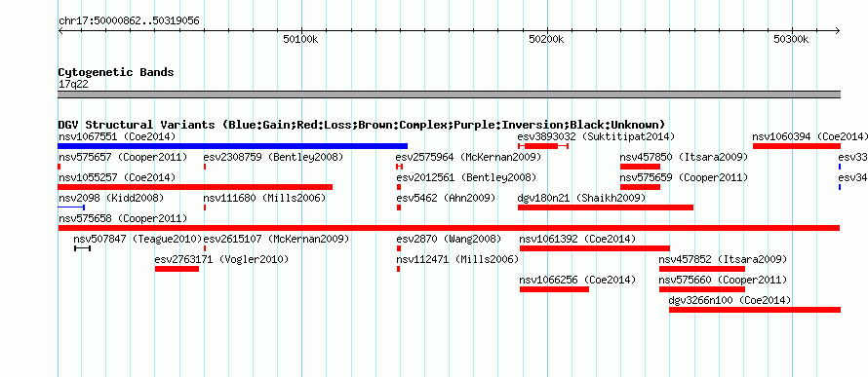868x377 pixels.
Task: Open esv2763171 (Vogler2010) variant
Action: pos(221,259)
